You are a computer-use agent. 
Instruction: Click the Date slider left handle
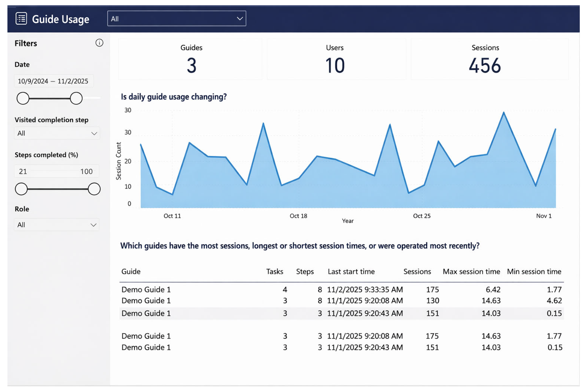point(23,98)
